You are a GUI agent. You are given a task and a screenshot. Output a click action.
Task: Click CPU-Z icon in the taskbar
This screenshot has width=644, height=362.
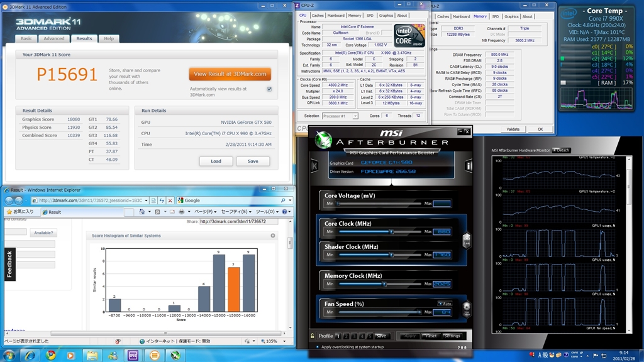[133, 354]
